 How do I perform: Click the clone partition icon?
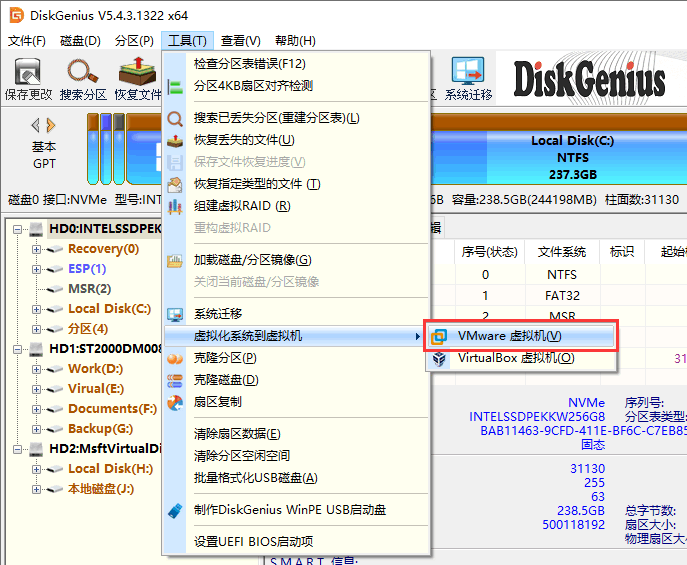click(175, 359)
